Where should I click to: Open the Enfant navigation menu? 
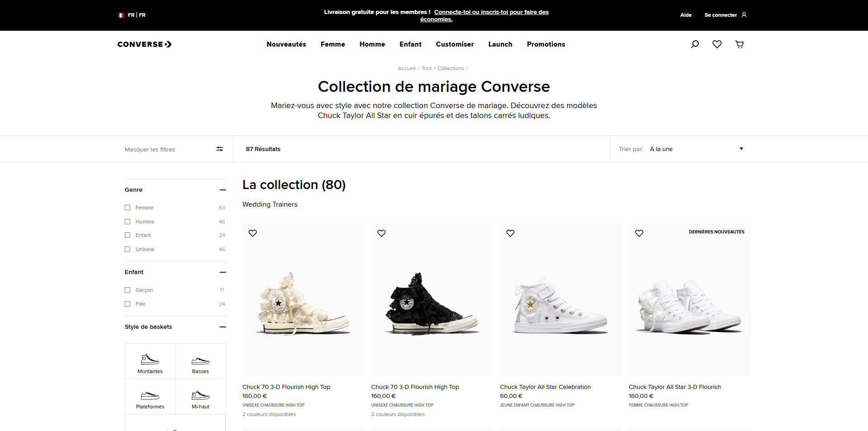(x=410, y=44)
